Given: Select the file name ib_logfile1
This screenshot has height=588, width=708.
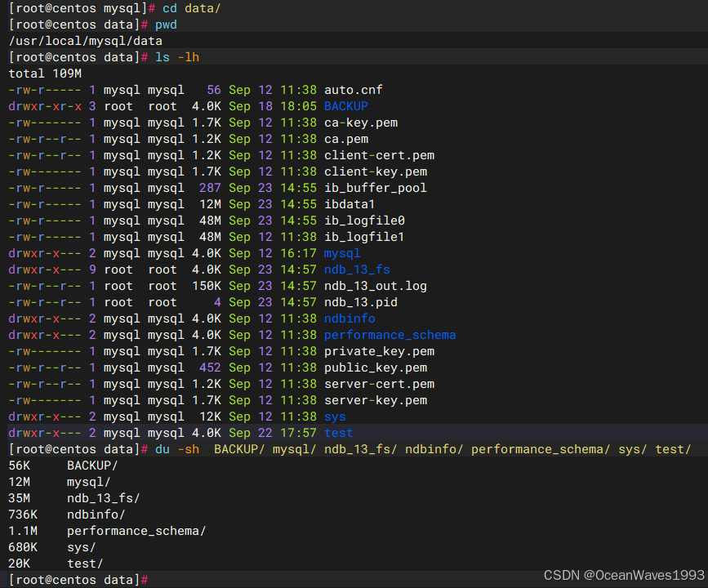Looking at the screenshot, I should click(x=364, y=237).
